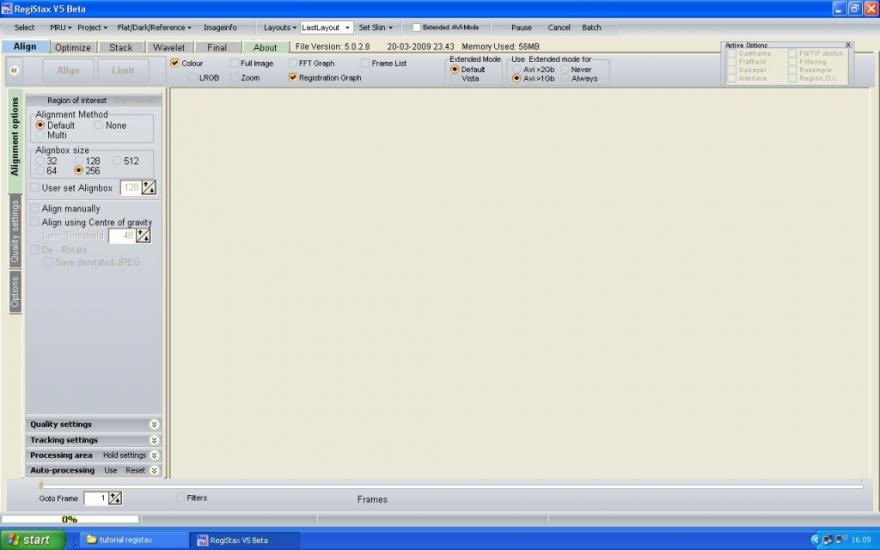Click Reset in the Auto-processing row

point(135,470)
